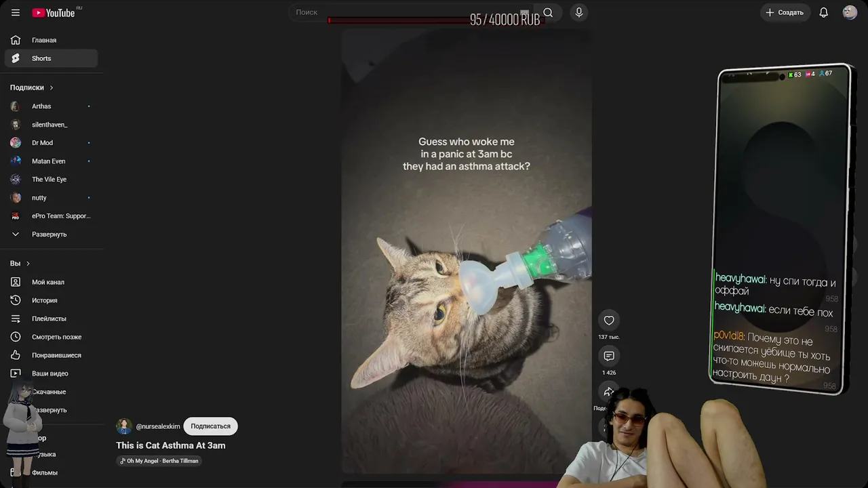Open the Подписки section header

32,87
